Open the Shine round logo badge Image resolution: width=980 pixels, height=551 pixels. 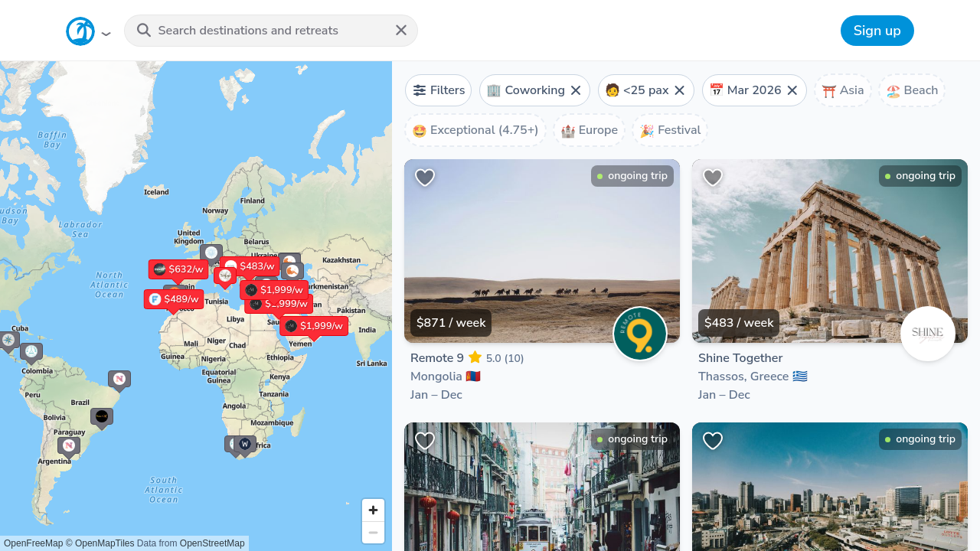click(928, 334)
